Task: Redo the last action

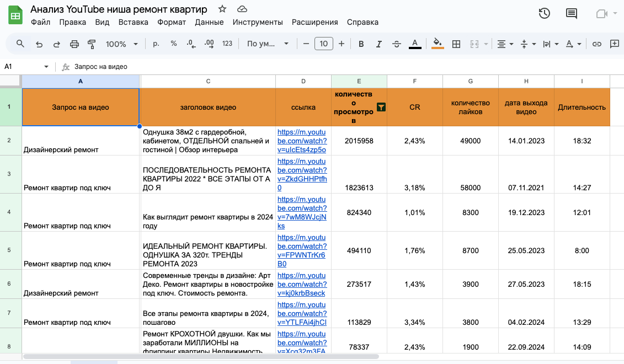Action: pyautogui.click(x=56, y=44)
